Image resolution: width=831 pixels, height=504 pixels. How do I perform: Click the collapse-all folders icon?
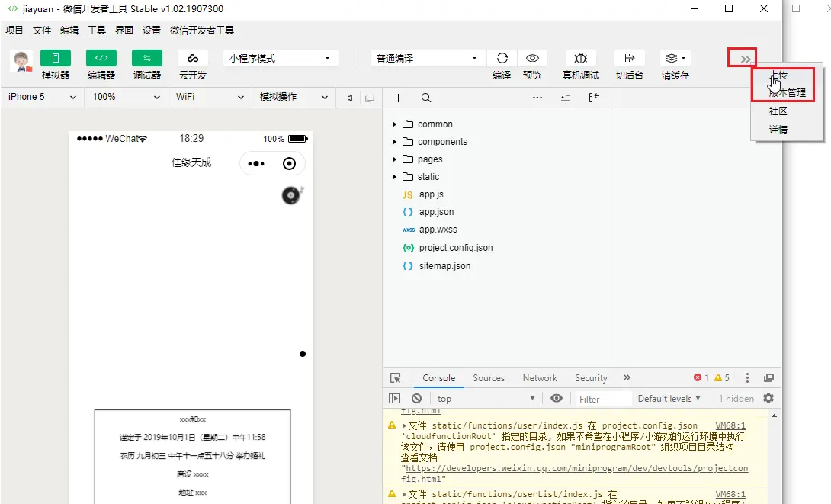click(x=566, y=98)
